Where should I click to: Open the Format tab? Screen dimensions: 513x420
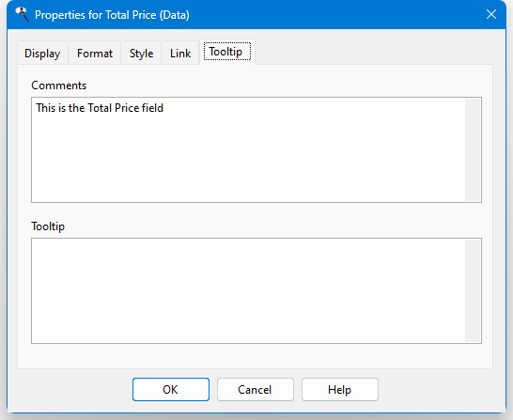pyautogui.click(x=95, y=54)
